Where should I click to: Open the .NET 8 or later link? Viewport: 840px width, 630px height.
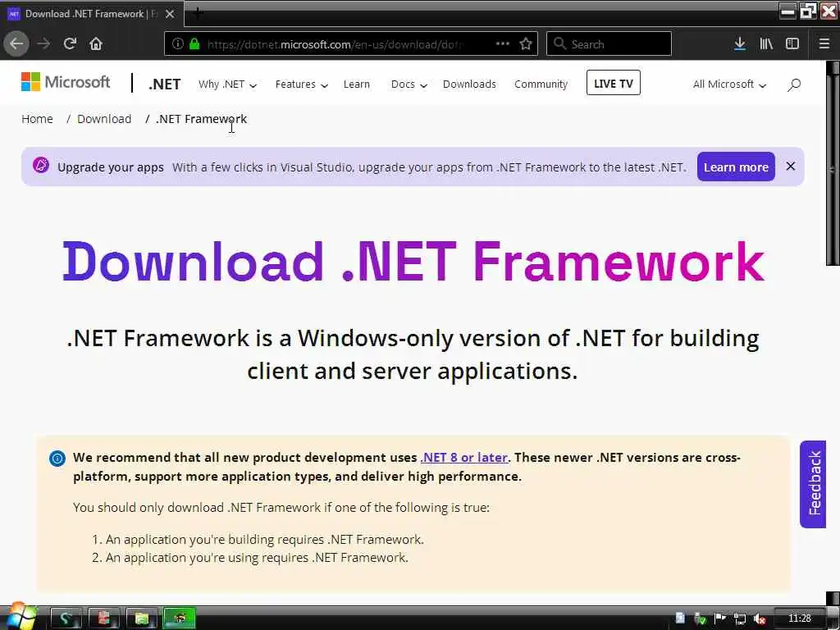click(x=464, y=458)
